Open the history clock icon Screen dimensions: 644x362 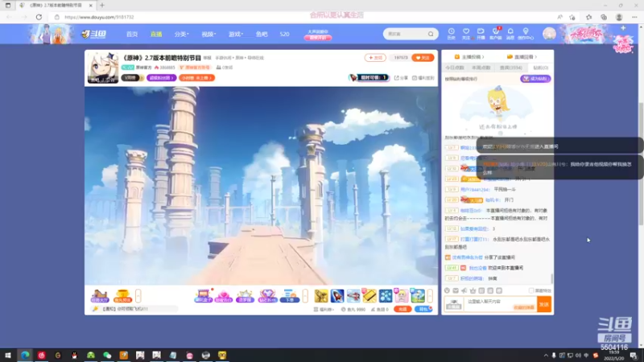pyautogui.click(x=451, y=34)
